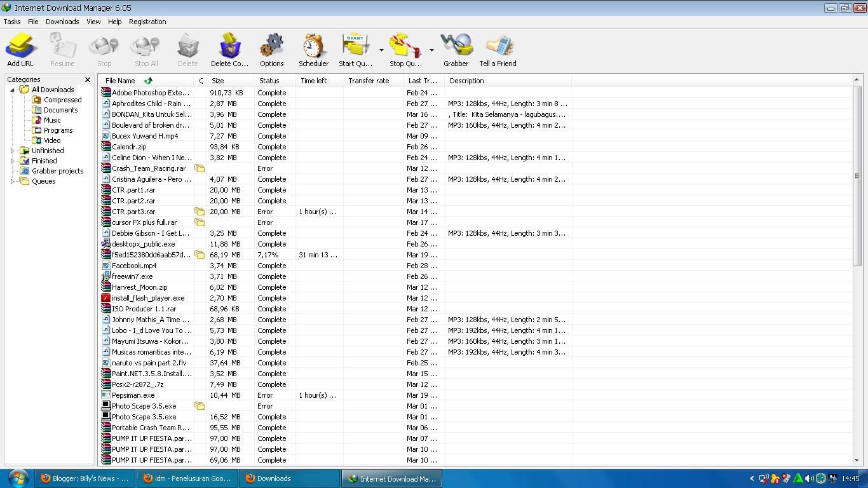The width and height of the screenshot is (868, 488).
Task: Sort by the Transfer rate column header
Action: (x=373, y=81)
